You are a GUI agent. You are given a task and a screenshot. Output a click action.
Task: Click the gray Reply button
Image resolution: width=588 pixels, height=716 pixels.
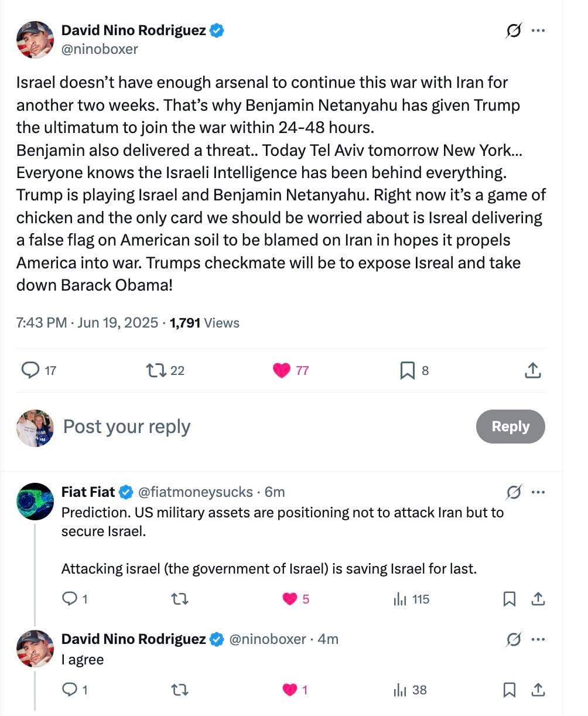(510, 427)
